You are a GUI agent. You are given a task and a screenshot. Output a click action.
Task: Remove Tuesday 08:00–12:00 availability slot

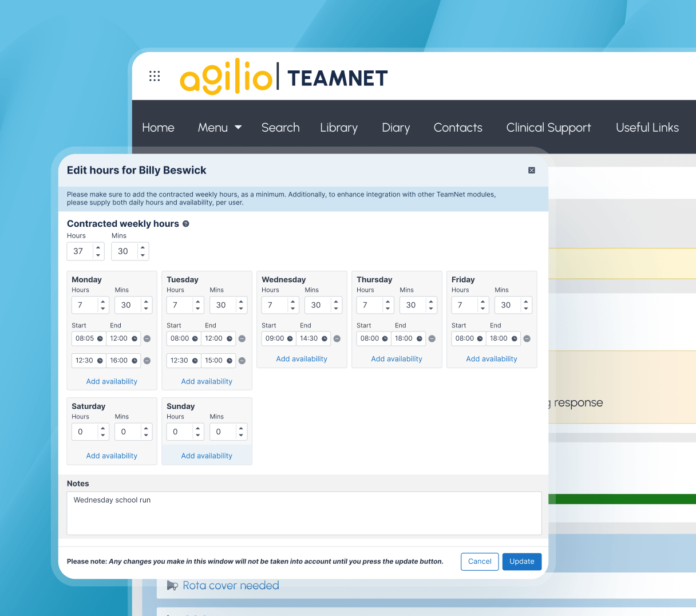pos(242,339)
